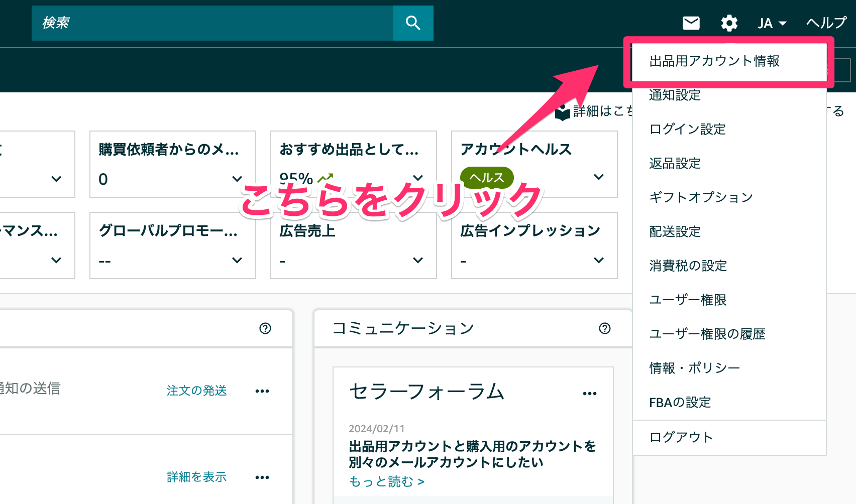Select 出品用アカウント情報 from the menu

713,62
